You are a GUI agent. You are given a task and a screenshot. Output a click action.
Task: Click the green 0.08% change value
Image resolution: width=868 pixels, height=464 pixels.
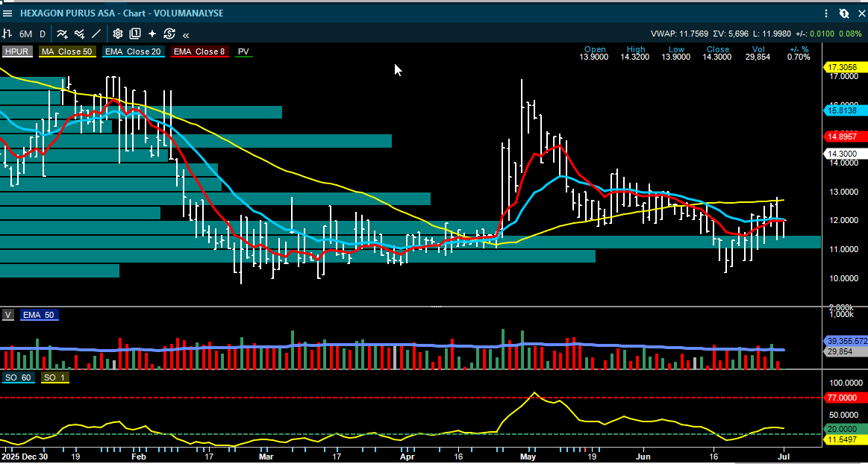click(850, 34)
